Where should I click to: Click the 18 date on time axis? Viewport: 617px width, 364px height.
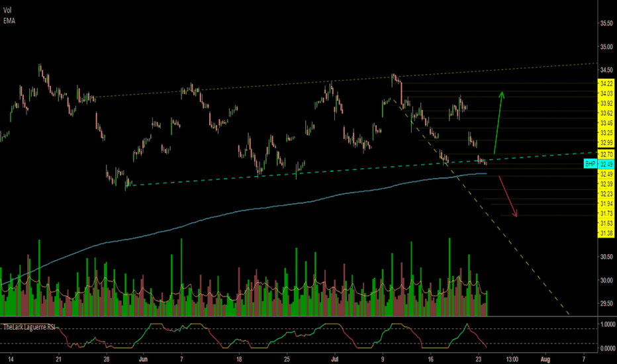(x=239, y=359)
